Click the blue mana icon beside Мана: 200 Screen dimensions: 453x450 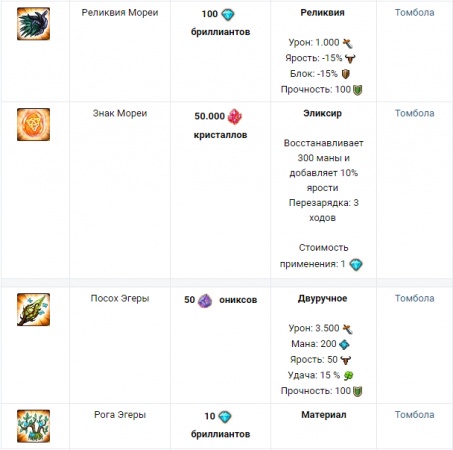(344, 344)
